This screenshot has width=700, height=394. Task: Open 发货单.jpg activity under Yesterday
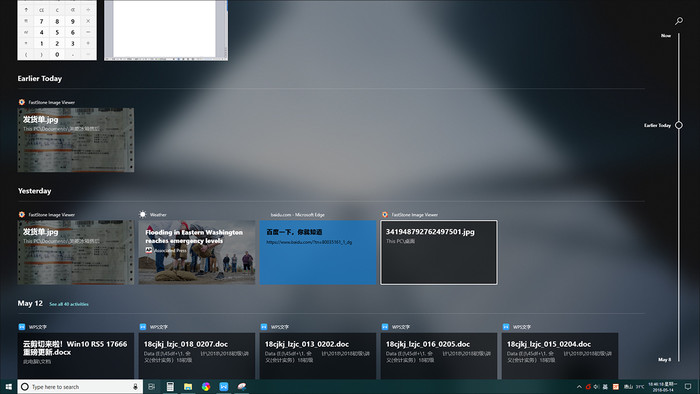[75, 252]
